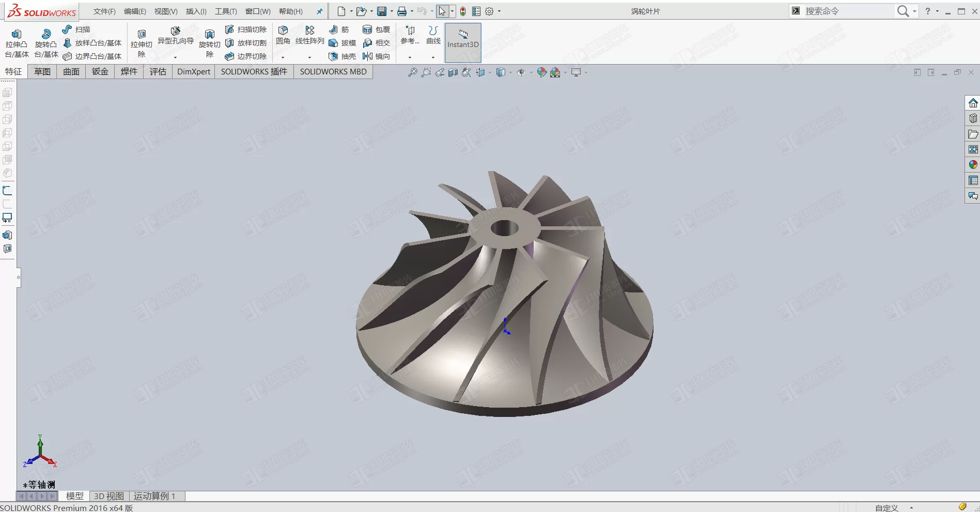Choose Lofted Cut (放样切割)
Image resolution: width=980 pixels, height=512 pixels.
[246, 43]
